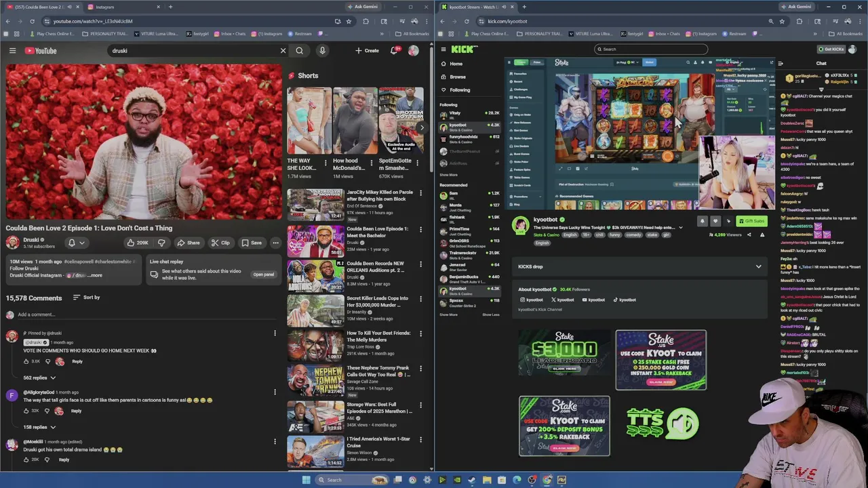The image size is (868, 488).
Task: Expand the KICKS drop section
Action: pos(639,266)
